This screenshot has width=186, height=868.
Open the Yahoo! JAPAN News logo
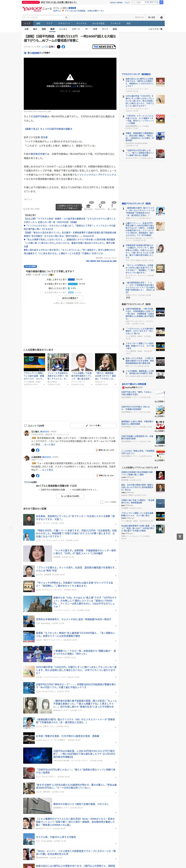click(37, 9)
